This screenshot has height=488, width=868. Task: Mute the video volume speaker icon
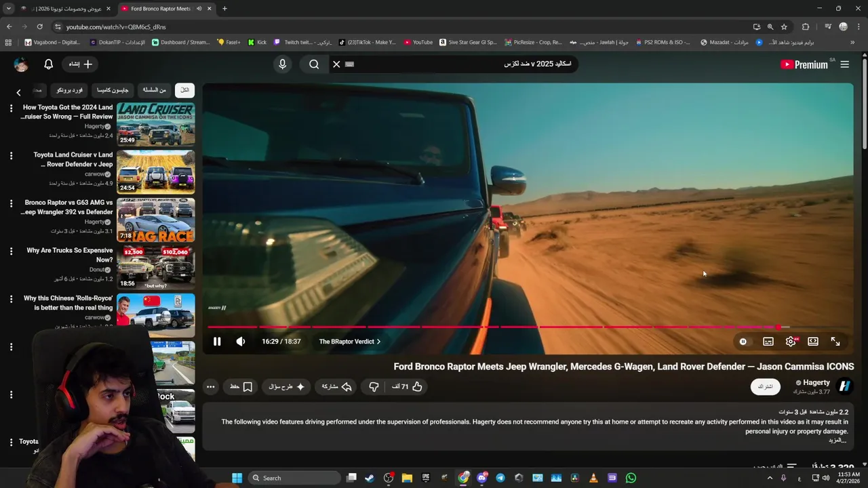click(241, 342)
